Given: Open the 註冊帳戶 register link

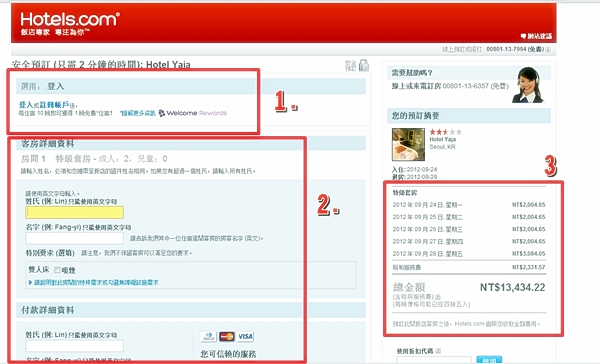Looking at the screenshot, I should pos(54,105).
